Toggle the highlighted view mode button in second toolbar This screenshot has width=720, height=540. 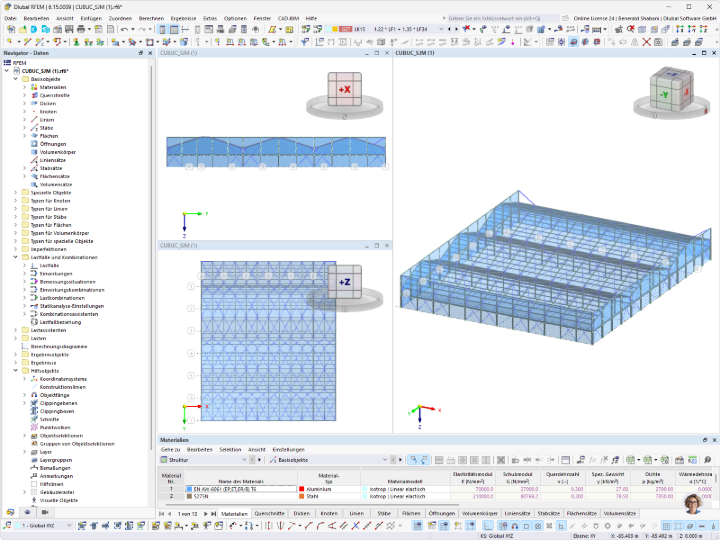click(x=574, y=42)
